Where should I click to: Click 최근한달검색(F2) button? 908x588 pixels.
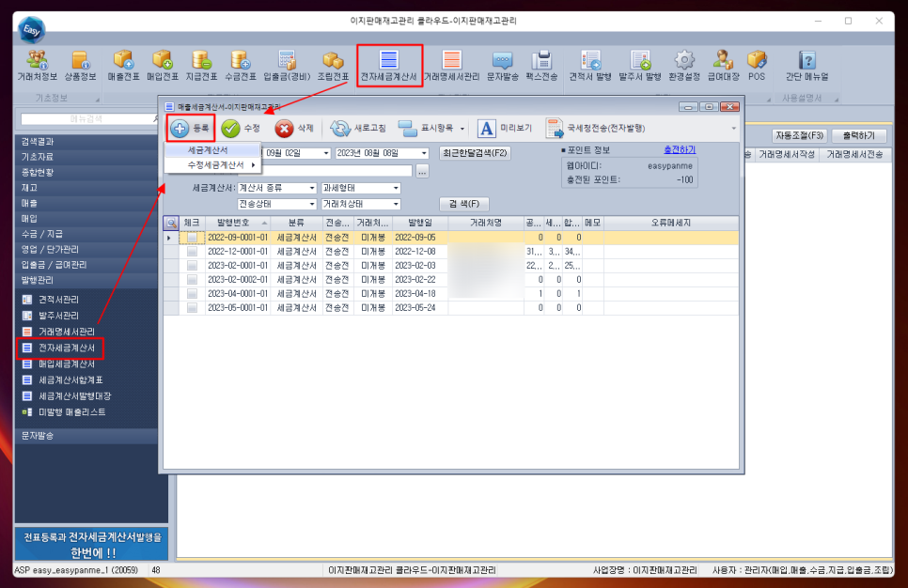[x=475, y=153]
